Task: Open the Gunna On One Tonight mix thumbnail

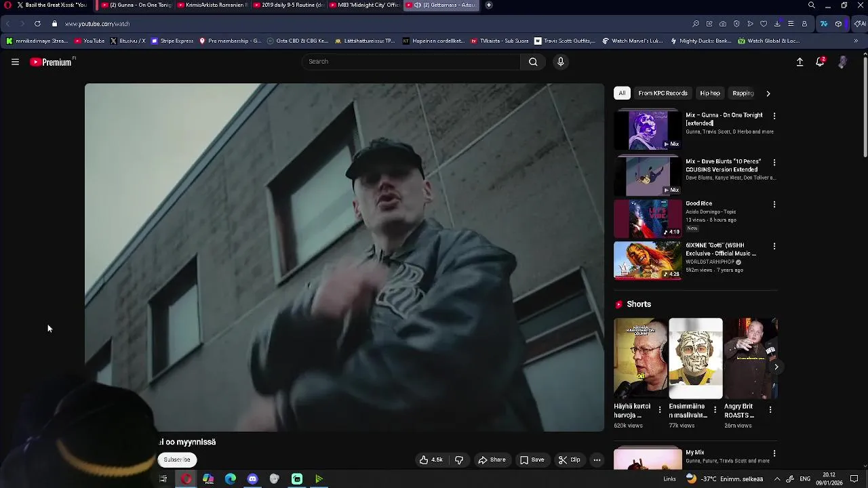Action: tap(648, 129)
